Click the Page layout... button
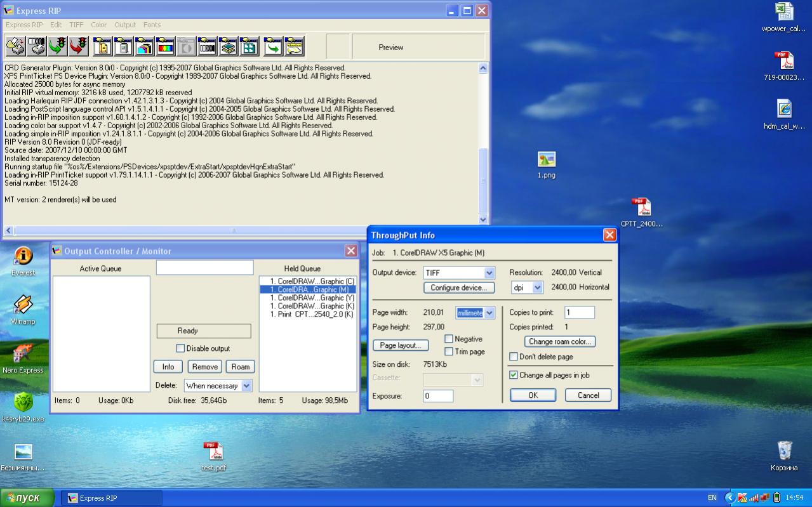This screenshot has width=812, height=507. 401,345
